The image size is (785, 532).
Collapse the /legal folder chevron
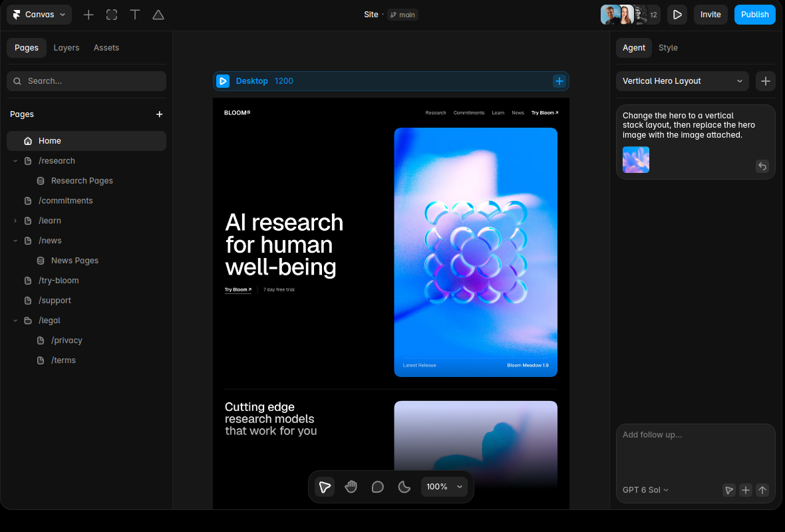15,321
